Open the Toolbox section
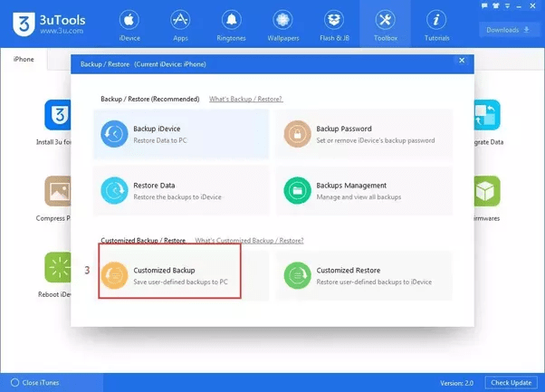 pyautogui.click(x=385, y=25)
